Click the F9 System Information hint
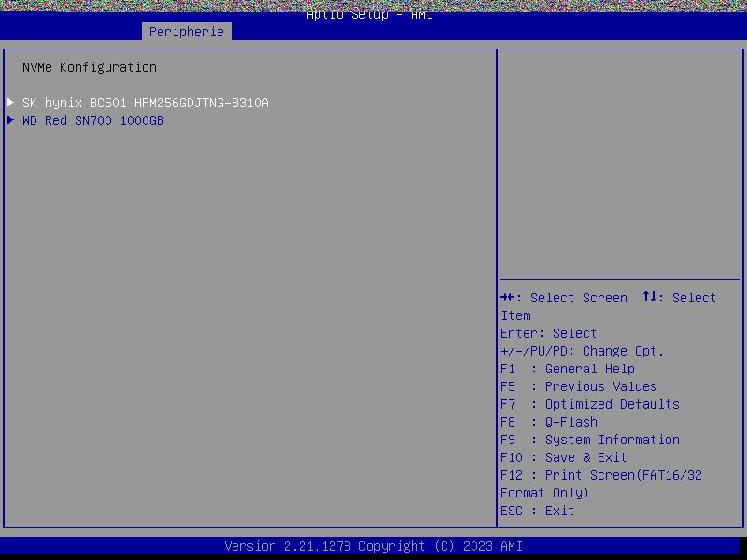This screenshot has height=560, width=747. pos(590,440)
